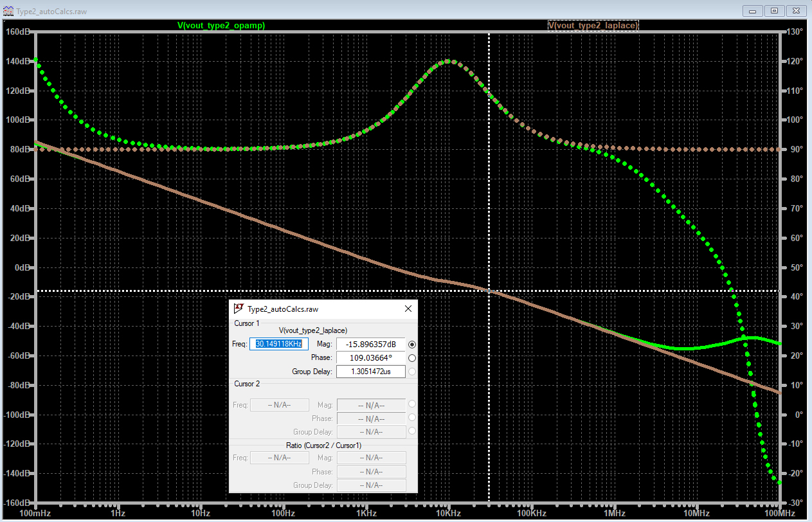The width and height of the screenshot is (812, 522).
Task: Select the V(vout_type2_opamp) trace label
Action: [222, 25]
